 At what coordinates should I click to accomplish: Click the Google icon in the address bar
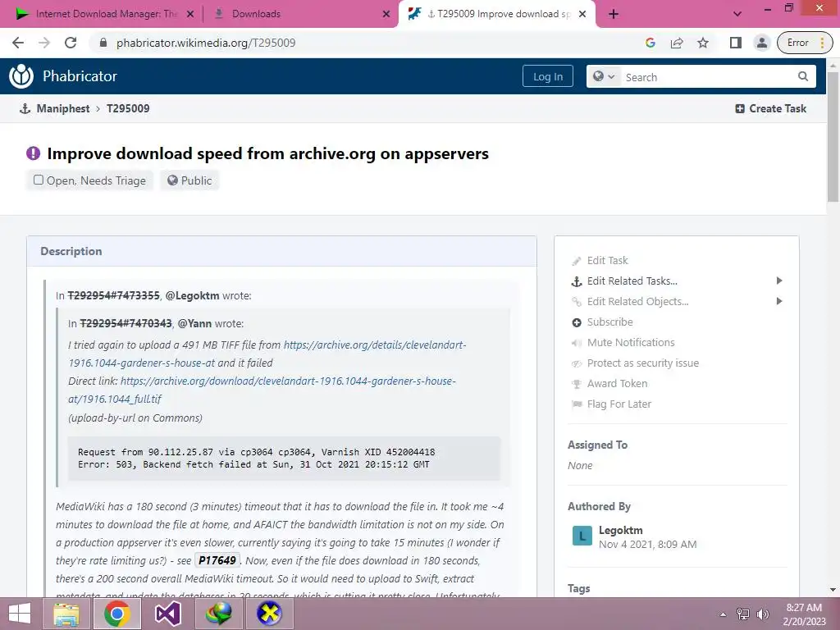(651, 43)
